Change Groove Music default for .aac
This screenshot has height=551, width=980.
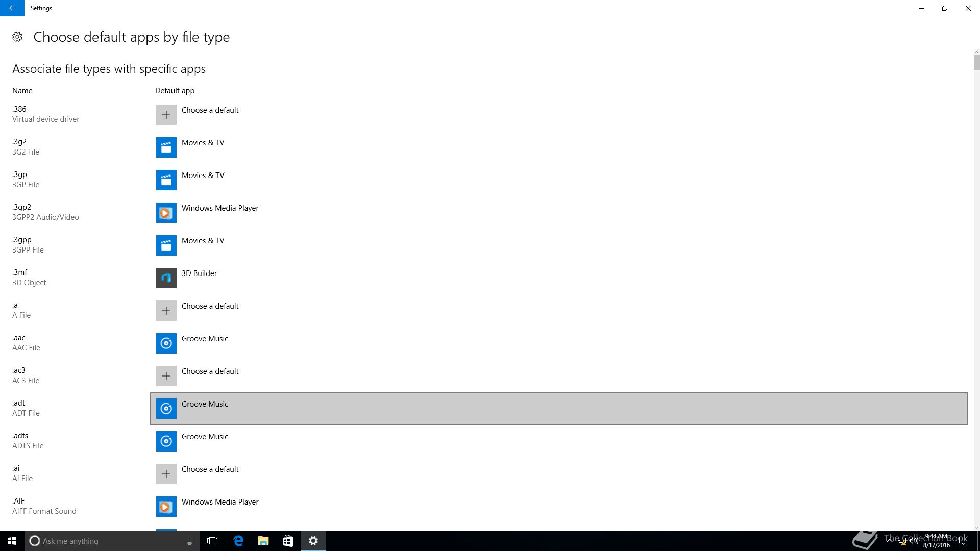pyautogui.click(x=205, y=339)
